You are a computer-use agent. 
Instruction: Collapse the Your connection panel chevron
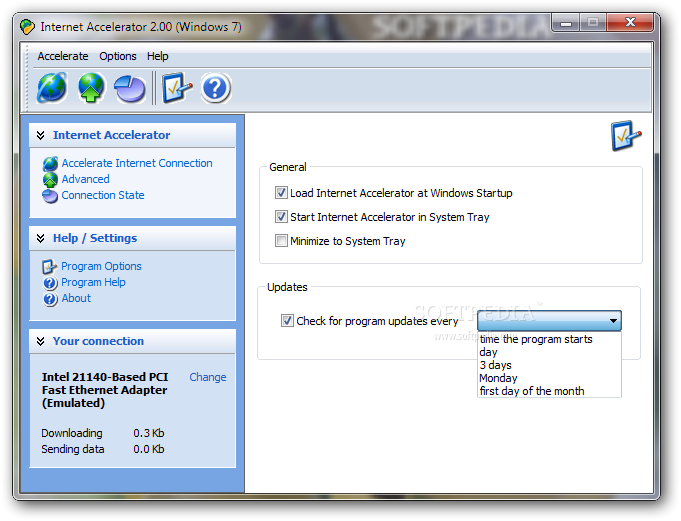click(40, 341)
